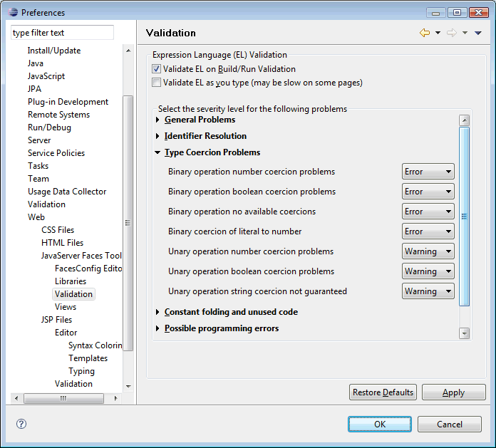Click tree horizontal scrollbar left arrow
496x448 pixels.
tap(16, 398)
